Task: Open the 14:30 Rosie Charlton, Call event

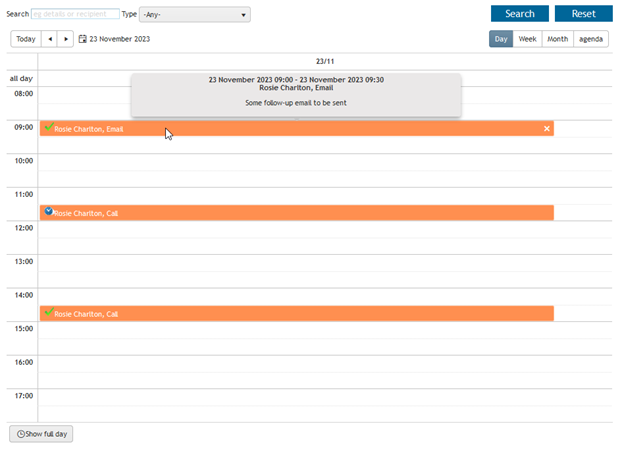Action: (296, 314)
